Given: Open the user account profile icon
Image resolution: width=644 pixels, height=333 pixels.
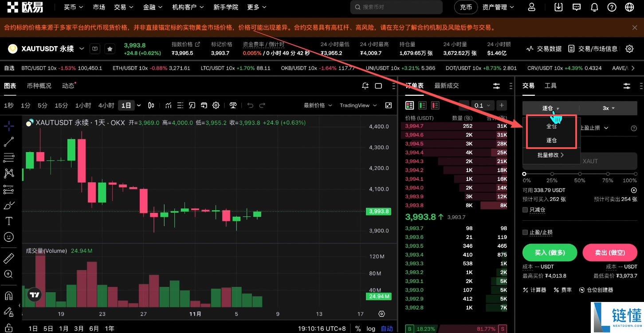Looking at the screenshot, I should 532,7.
